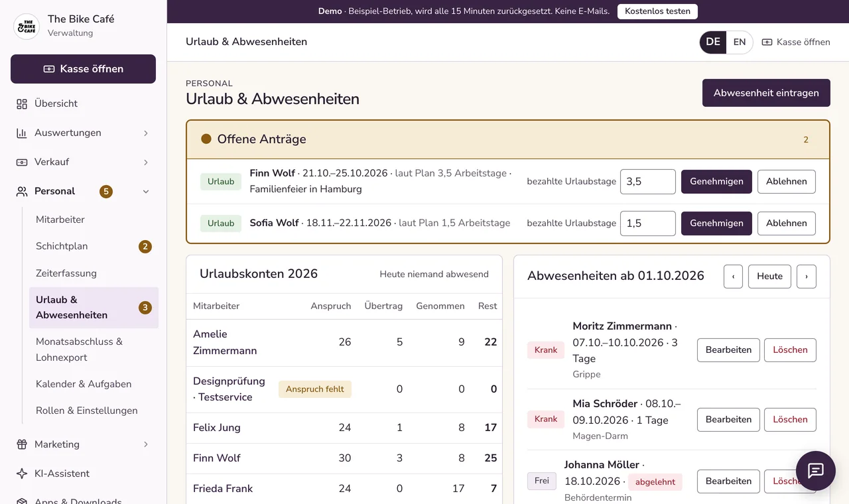849x504 pixels.
Task: Click the large Kasse öffnen sidebar button
Action: pyautogui.click(x=83, y=69)
